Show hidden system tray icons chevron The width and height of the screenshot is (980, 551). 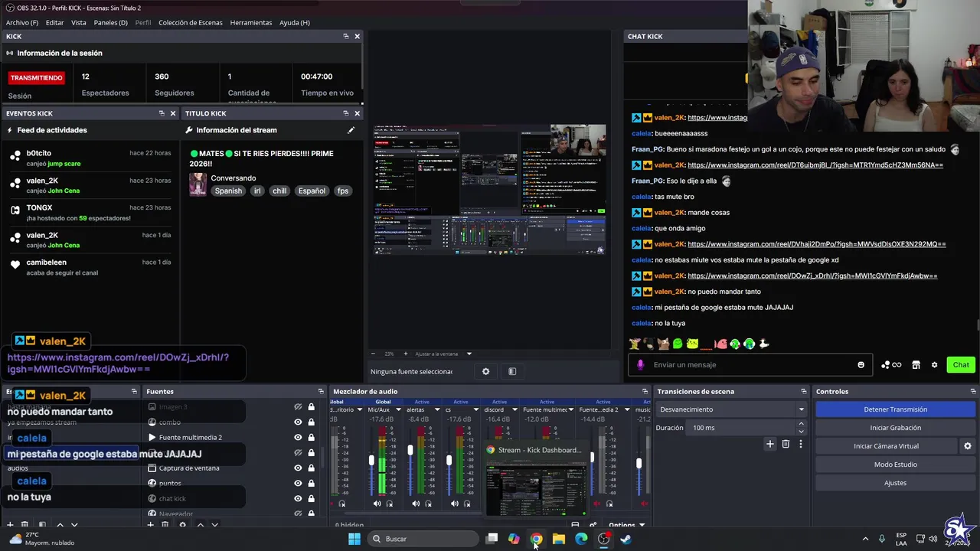tap(865, 539)
